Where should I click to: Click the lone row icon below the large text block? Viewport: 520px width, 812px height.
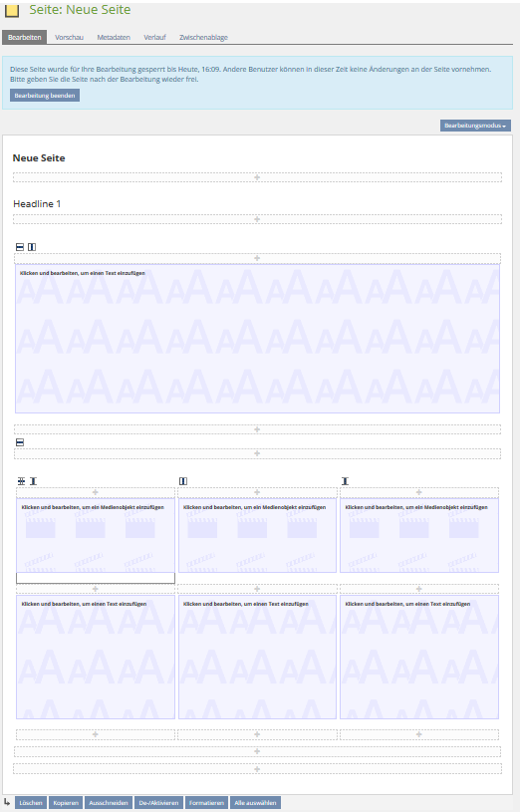coord(20,442)
